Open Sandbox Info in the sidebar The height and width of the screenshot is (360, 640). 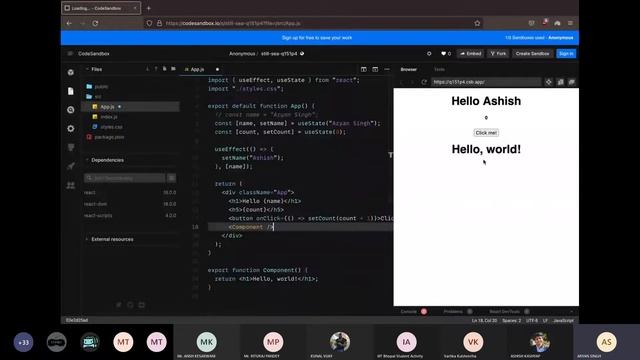click(71, 72)
